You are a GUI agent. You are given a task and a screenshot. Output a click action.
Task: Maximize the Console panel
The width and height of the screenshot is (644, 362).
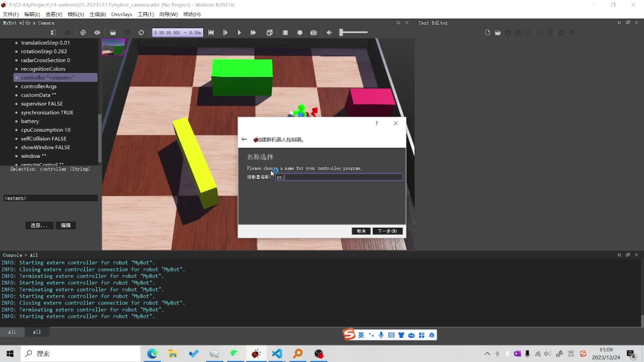619,255
